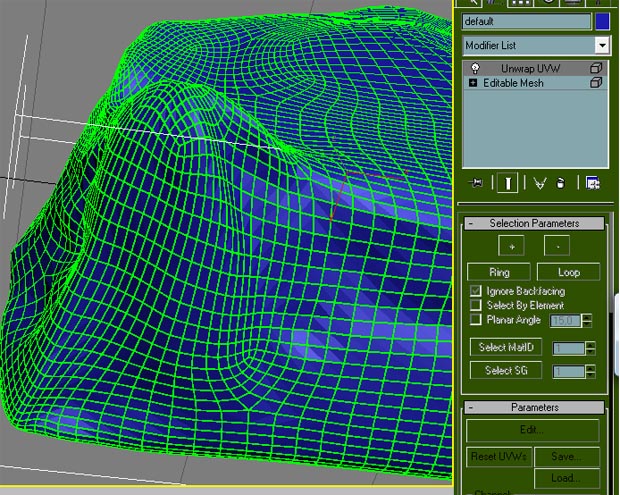Open the Hierarchy command panel tab
Screen dimensions: 620x495
click(x=520, y=2)
